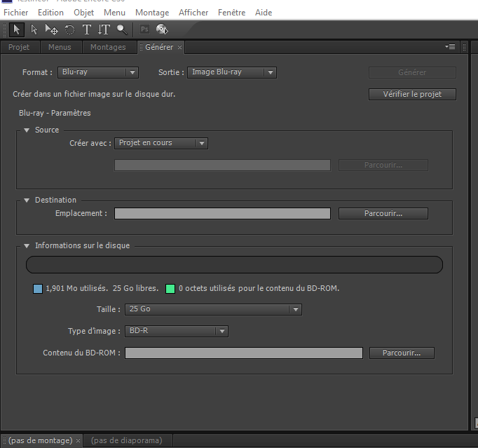
Task: Open the Menu menu
Action: [114, 13]
